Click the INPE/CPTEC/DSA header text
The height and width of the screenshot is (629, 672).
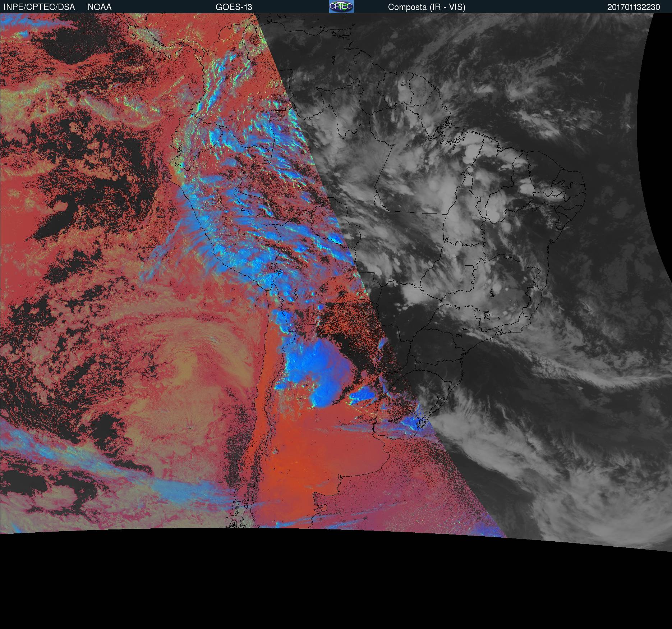pyautogui.click(x=39, y=7)
